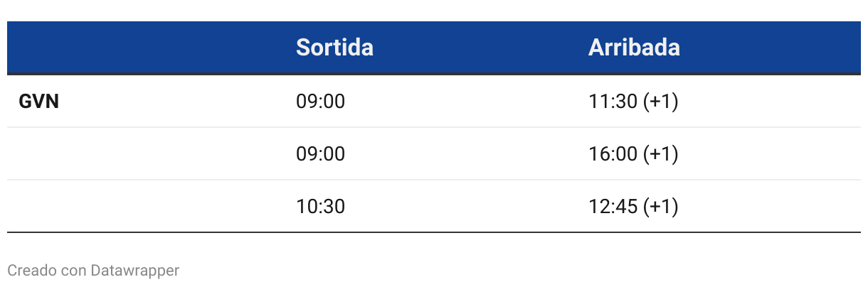Image resolution: width=868 pixels, height=287 pixels.
Task: Select the GVN row label
Action: [x=38, y=102]
